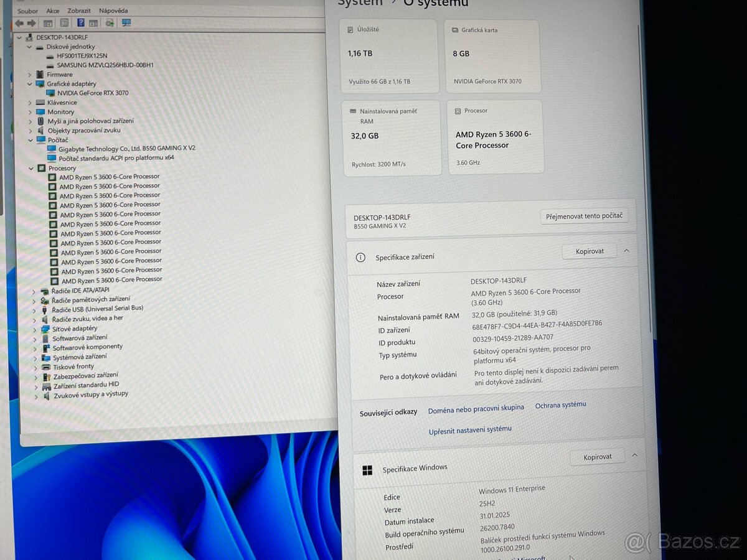Click the security icon beside Zabezpečovací zařízení
Image resolution: width=747 pixels, height=560 pixels.
(x=47, y=376)
